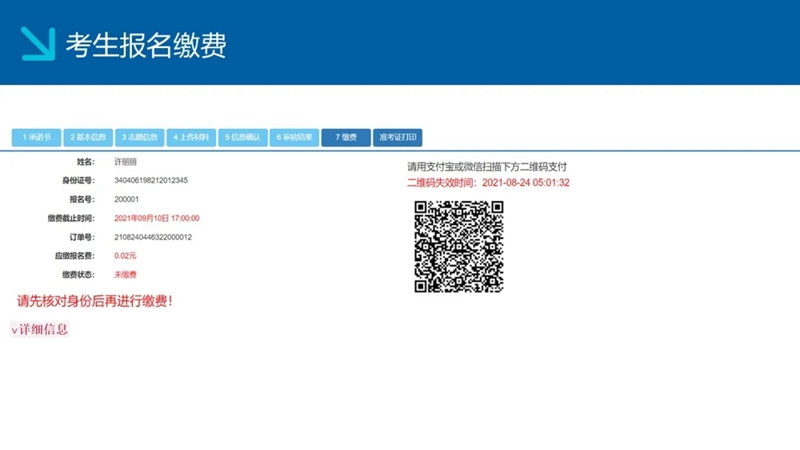Click the order number 210824044632000012
The width and height of the screenshot is (800, 450).
pyautogui.click(x=153, y=237)
